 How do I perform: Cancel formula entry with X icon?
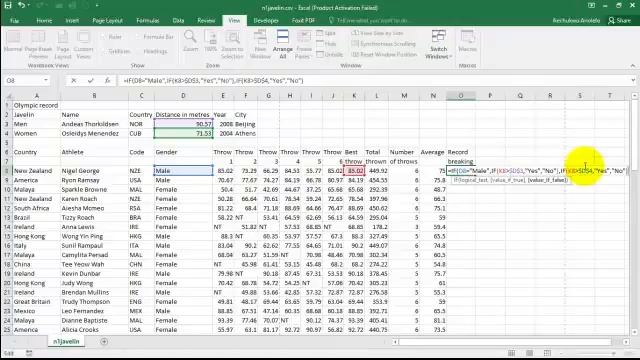(73, 81)
